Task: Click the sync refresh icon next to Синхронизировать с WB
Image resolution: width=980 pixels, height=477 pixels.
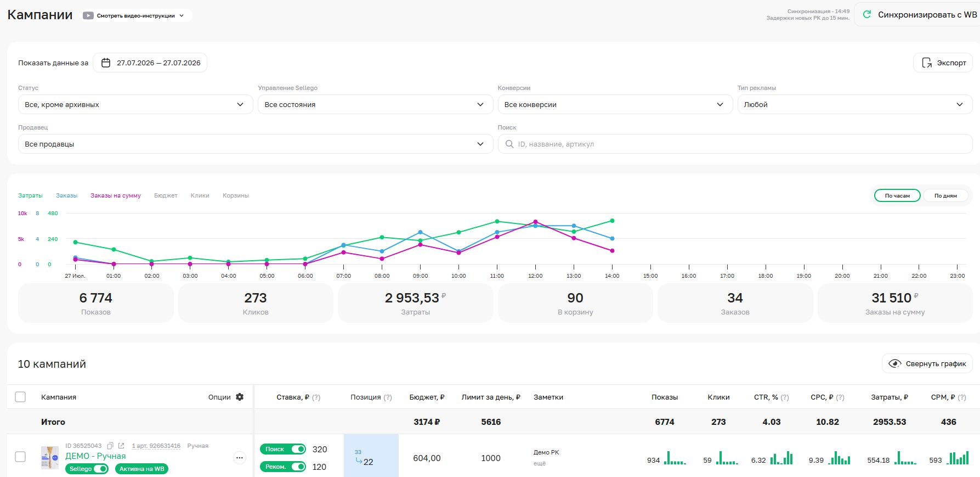Action: (x=867, y=15)
